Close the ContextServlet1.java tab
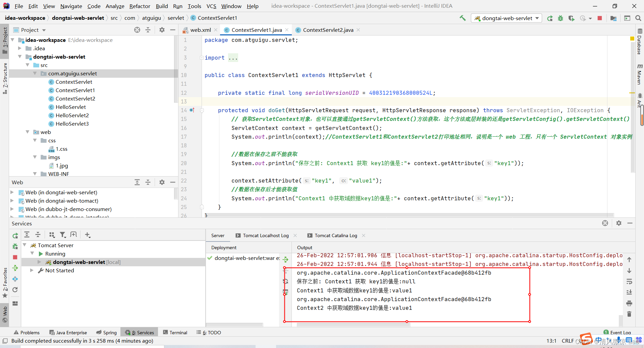Viewport: 644px width, 348px height. [287, 30]
